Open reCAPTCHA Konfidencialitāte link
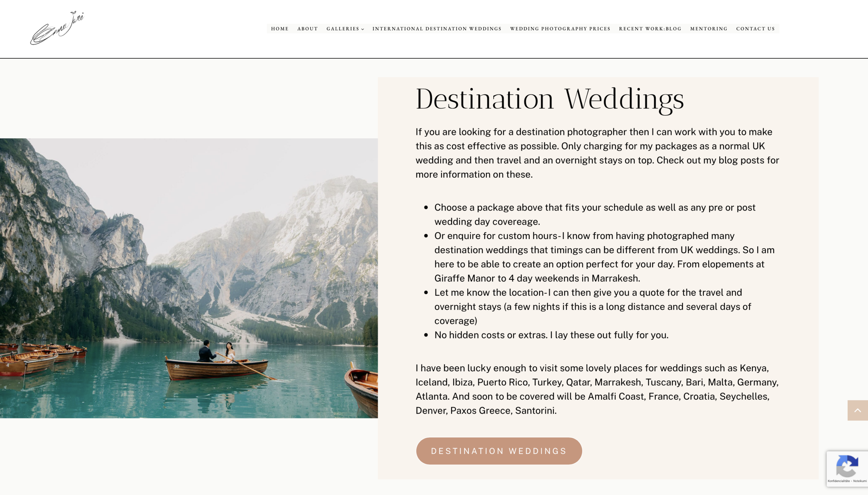This screenshot has width=868, height=495. (839, 481)
